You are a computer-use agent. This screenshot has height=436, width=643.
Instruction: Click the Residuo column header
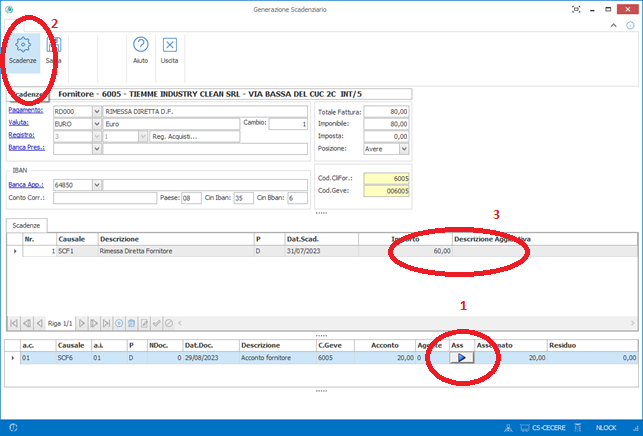[x=592, y=345]
